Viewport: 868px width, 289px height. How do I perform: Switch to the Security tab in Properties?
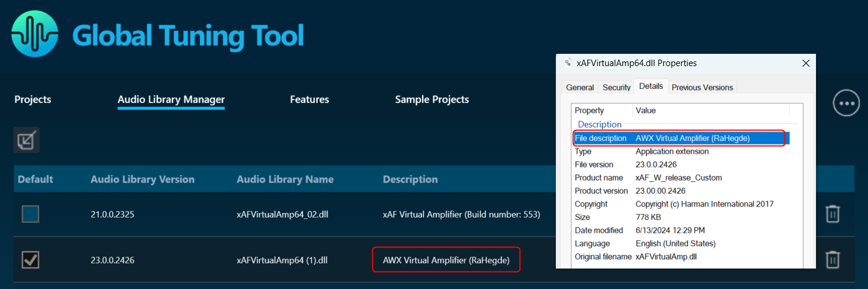[x=617, y=87]
